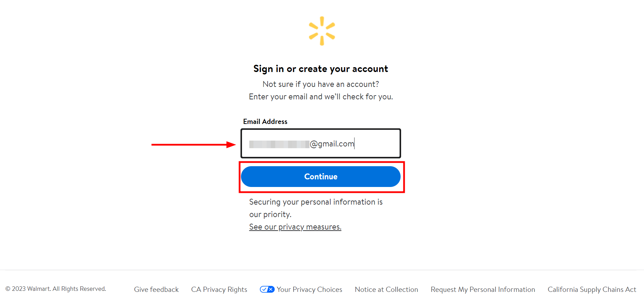Open the "See our privacy measures." link
644x295 pixels.
click(x=295, y=227)
